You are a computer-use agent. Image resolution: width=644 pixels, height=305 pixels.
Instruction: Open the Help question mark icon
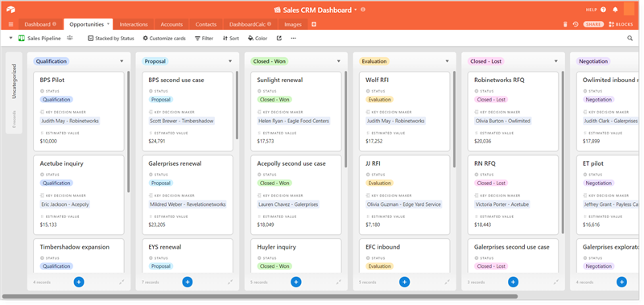603,10
